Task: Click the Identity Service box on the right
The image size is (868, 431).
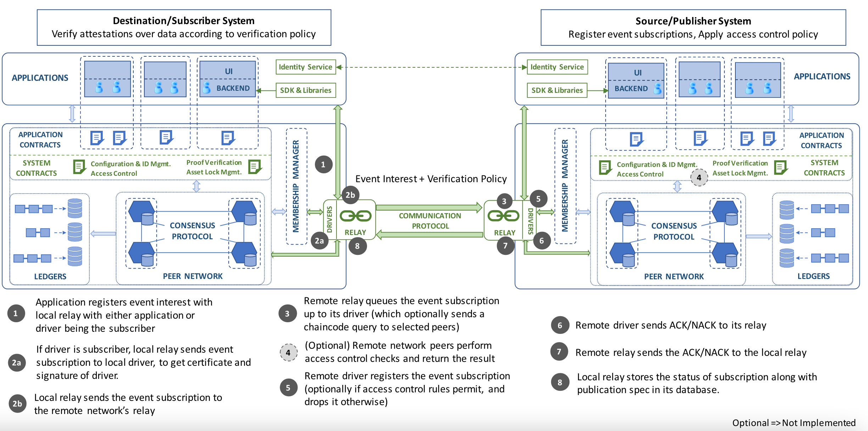Action: point(557,67)
